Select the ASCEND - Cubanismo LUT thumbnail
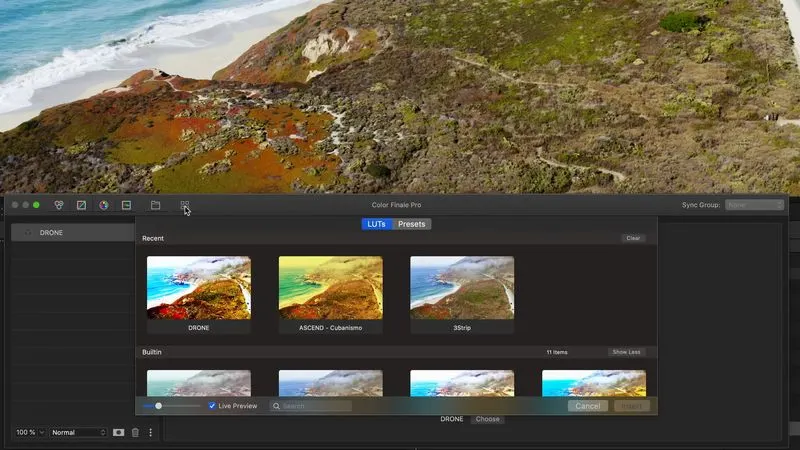 pos(330,288)
